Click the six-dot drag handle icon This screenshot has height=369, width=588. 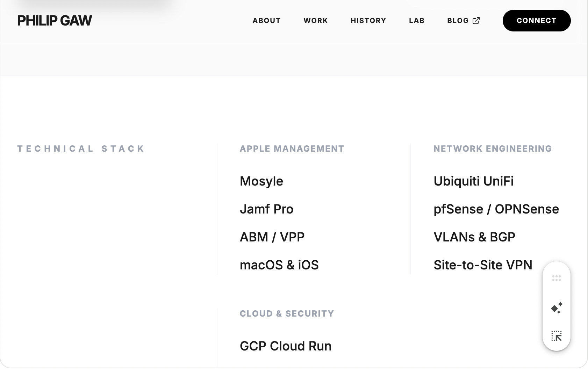click(x=556, y=278)
